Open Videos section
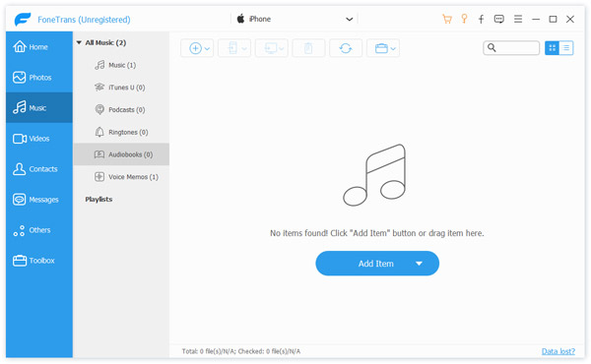 click(38, 139)
